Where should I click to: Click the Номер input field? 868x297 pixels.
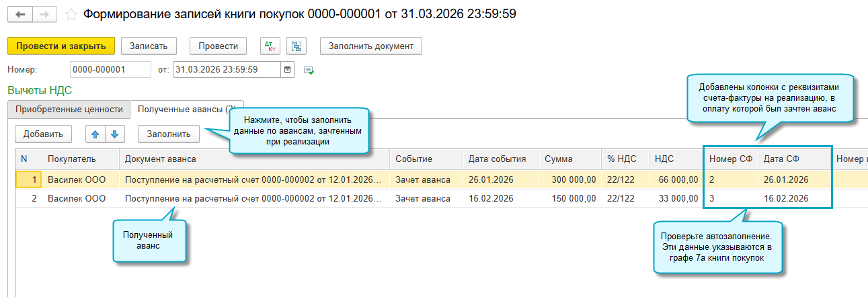coord(110,69)
